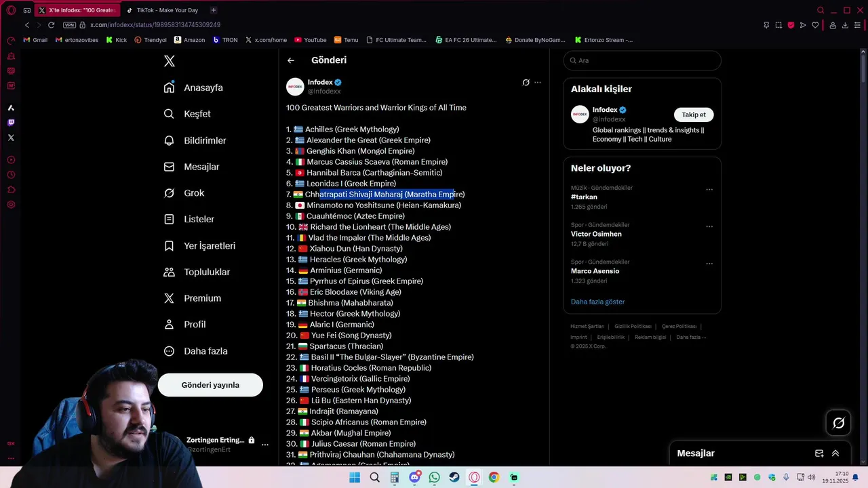Viewport: 868px width, 488px height.
Task: Open Temu bookmark
Action: click(346, 40)
